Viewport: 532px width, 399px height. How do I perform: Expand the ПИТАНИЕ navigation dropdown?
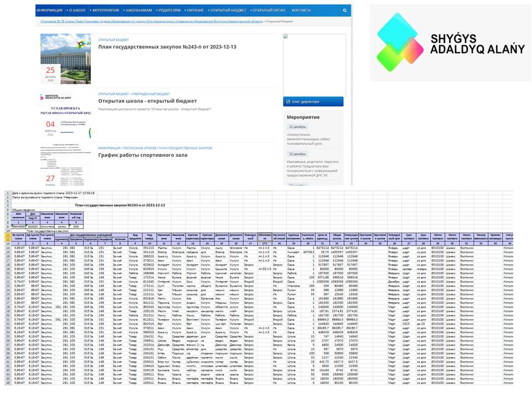(x=194, y=11)
